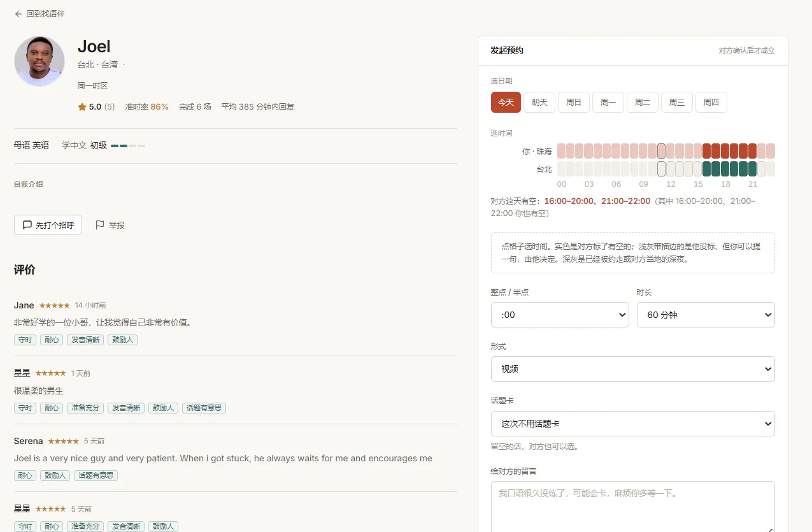
Task: Click the 完成 6 场 stat
Action: tap(195, 107)
